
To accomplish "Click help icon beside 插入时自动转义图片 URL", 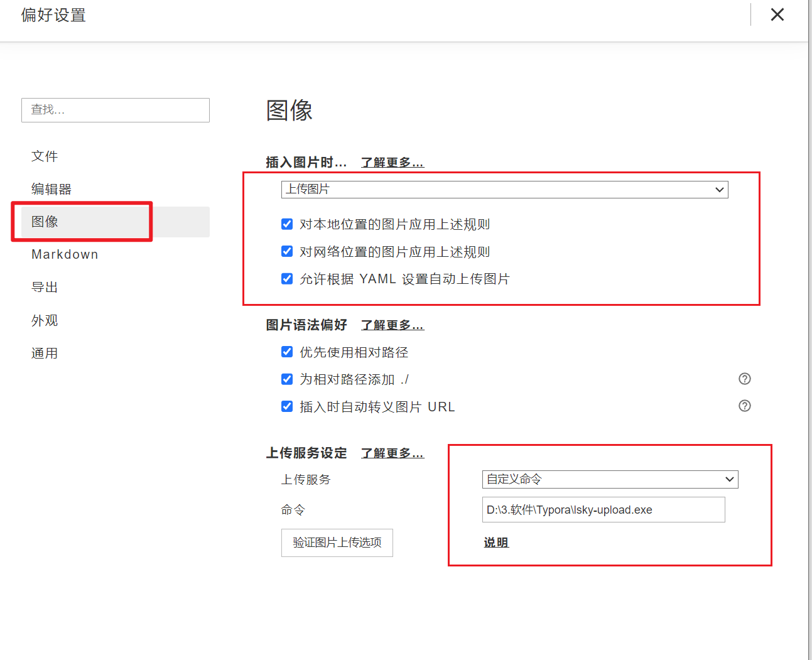I will 744,406.
